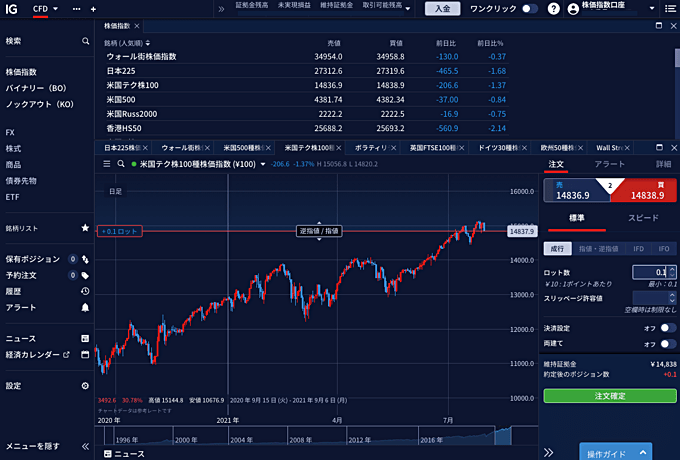Viewport: 680px width, 460px height.
Task: Click the ニュース newspaper icon in sidebar
Action: [x=85, y=339]
